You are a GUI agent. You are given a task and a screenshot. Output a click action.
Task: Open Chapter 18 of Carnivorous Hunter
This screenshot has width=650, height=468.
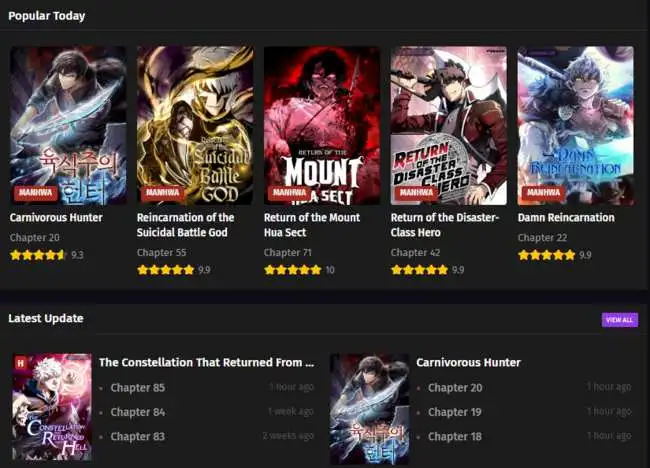455,437
